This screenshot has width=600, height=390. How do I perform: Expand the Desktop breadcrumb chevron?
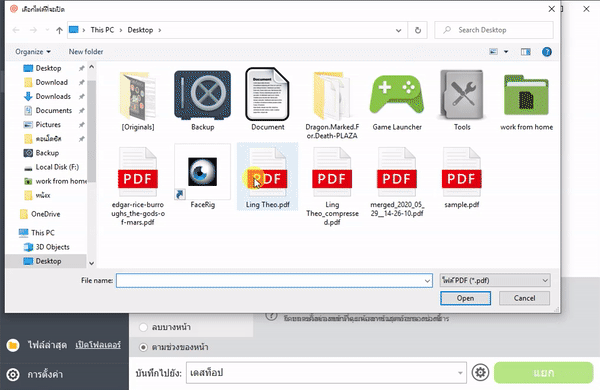pos(160,30)
